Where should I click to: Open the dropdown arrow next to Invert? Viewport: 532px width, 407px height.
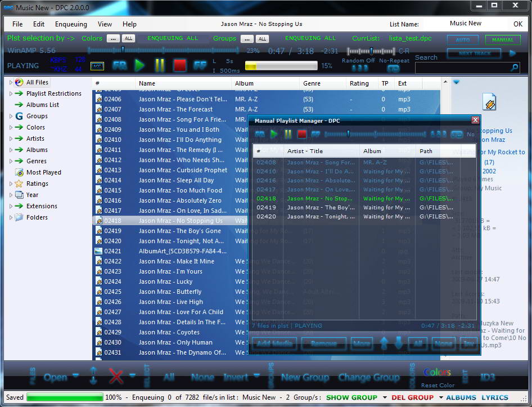[256, 375]
